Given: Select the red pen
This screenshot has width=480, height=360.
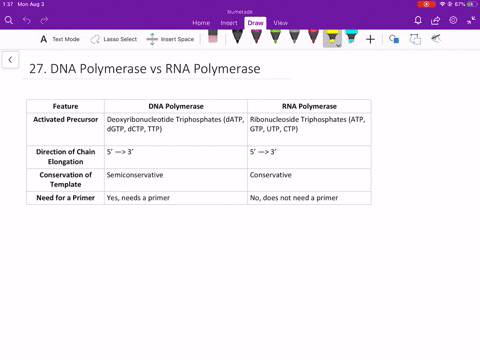Looking at the screenshot, I should coord(313,37).
